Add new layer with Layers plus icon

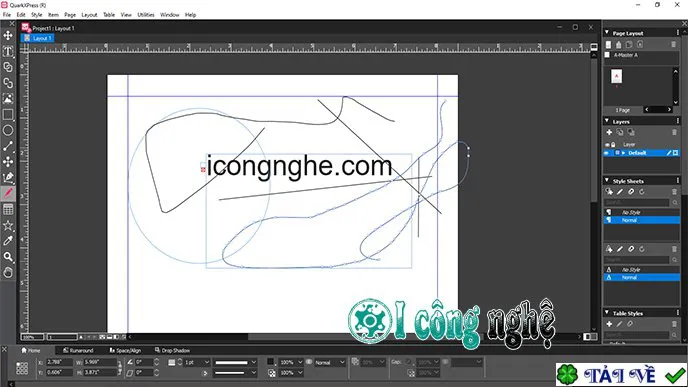tap(609, 132)
